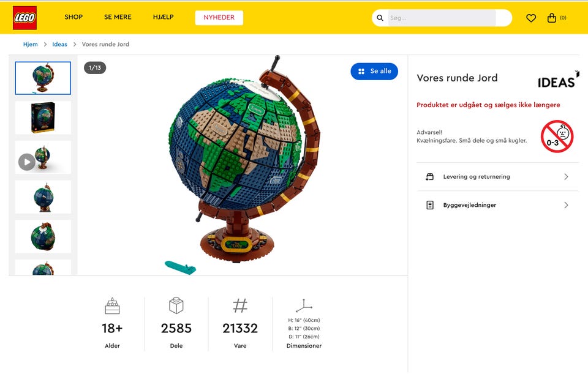588x374 pixels.
Task: Open the wishlist heart icon
Action: [531, 18]
